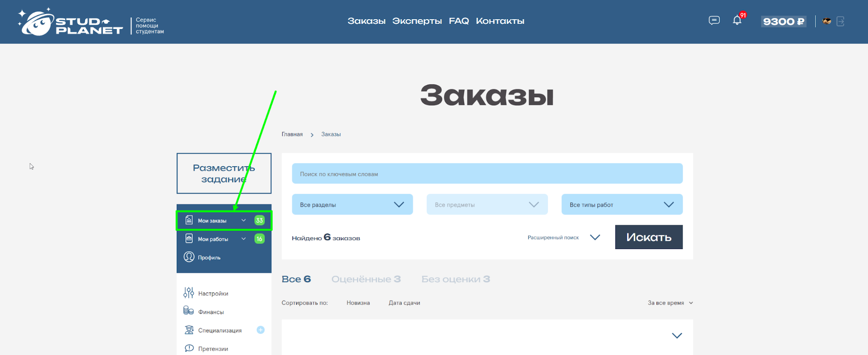Click the user avatar icon

[x=827, y=21]
